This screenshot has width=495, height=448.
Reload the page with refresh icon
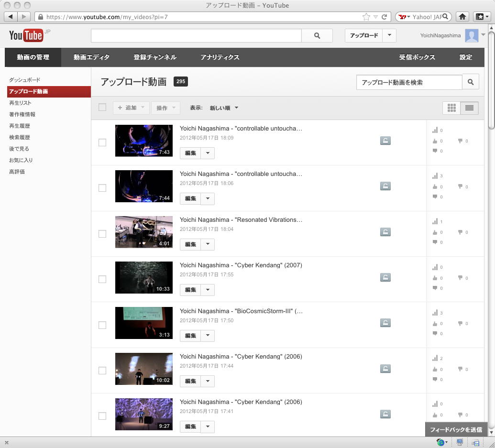(384, 17)
